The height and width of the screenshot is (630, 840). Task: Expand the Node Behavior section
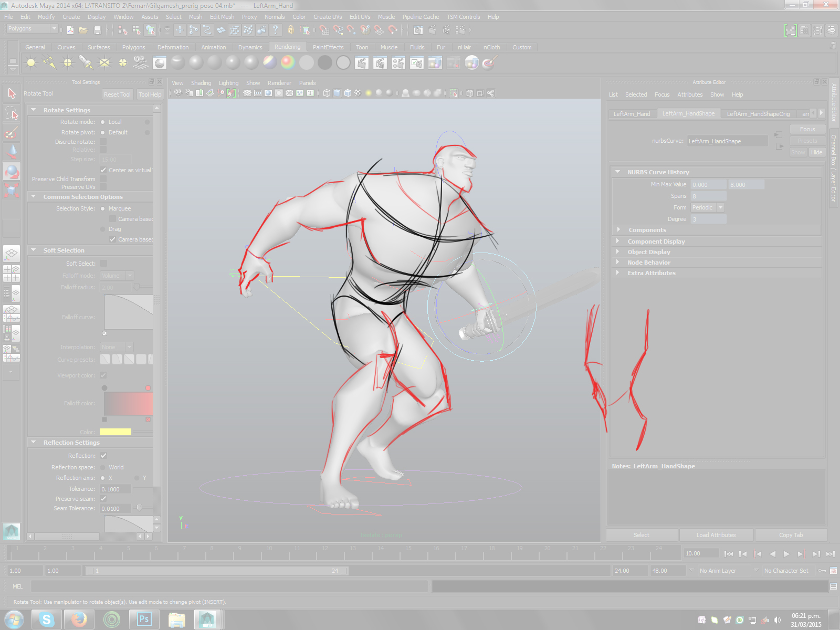pyautogui.click(x=618, y=262)
